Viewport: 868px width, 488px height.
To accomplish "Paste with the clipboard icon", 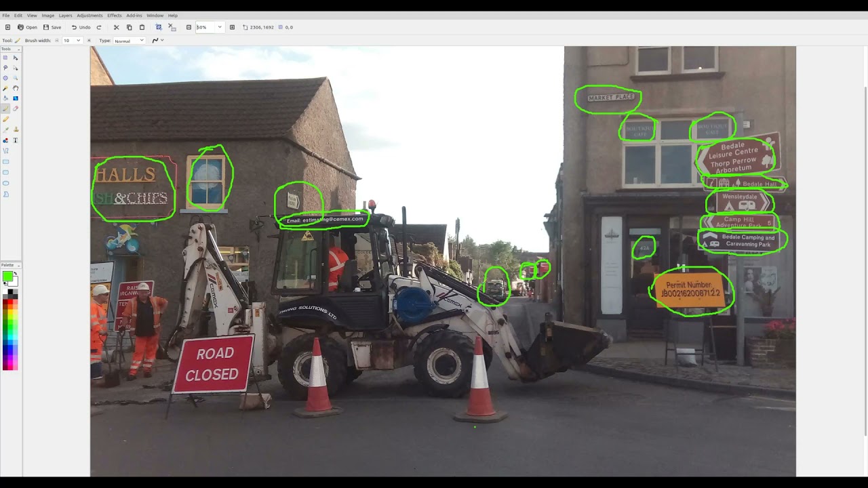I will coord(142,27).
